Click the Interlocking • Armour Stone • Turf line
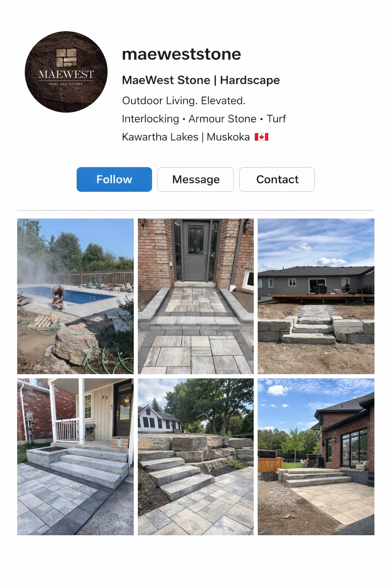This screenshot has height=588, width=392. (x=204, y=119)
